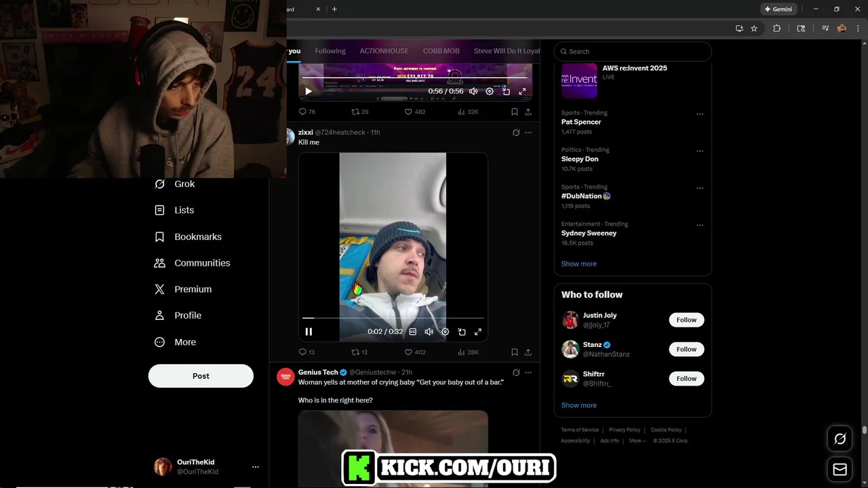This screenshot has width=868, height=488.
Task: Mute the zixxi video
Action: click(x=429, y=331)
